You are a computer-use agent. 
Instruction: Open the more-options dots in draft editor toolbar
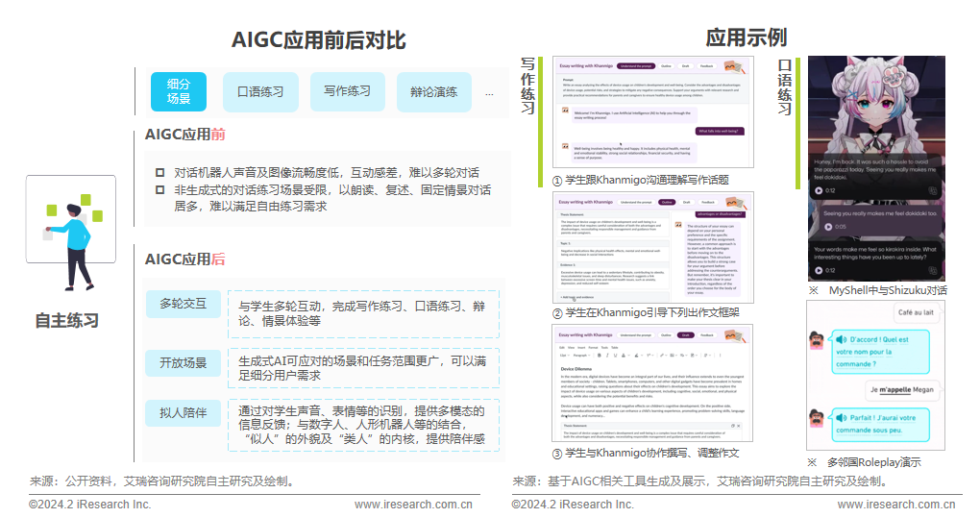[720, 355]
